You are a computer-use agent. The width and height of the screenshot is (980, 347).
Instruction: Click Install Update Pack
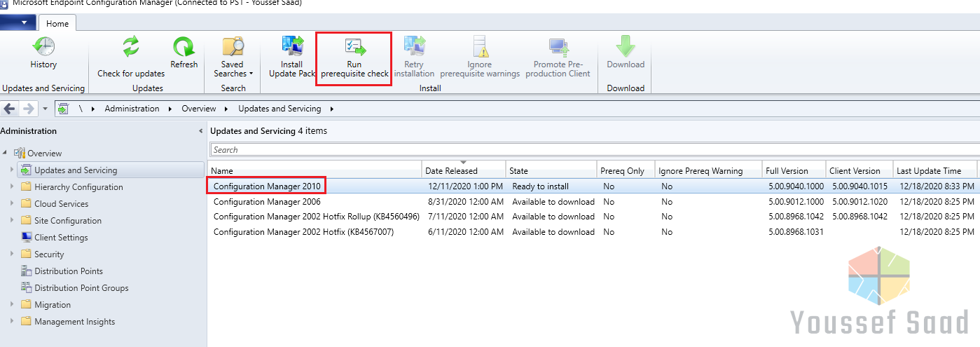(x=292, y=57)
